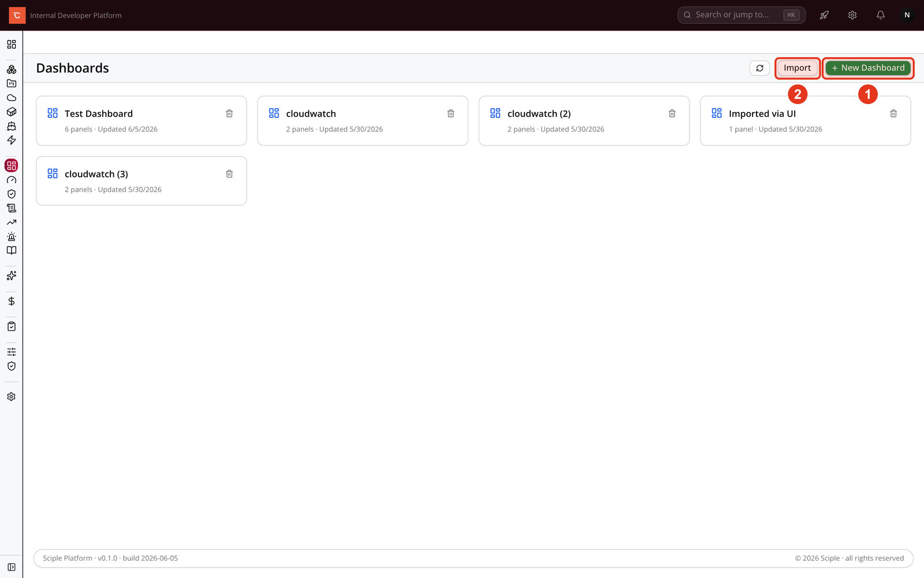Click the Sciple Platform version footer text
Image resolution: width=924 pixels, height=578 pixels.
[x=110, y=558]
